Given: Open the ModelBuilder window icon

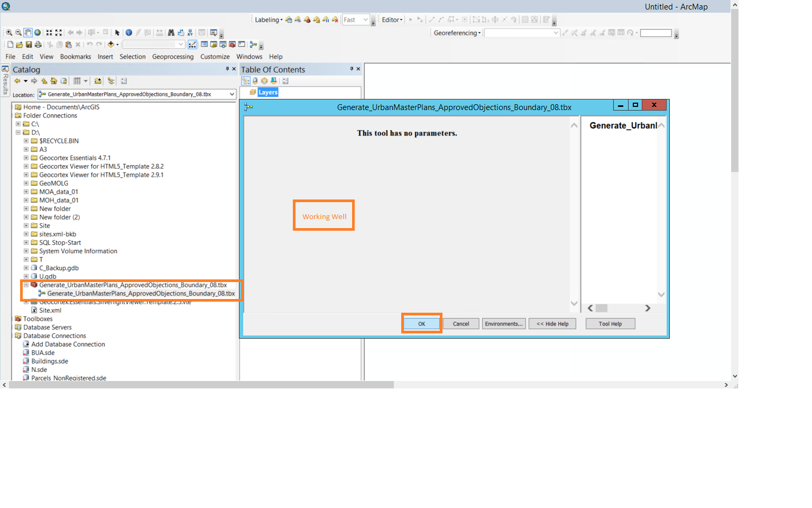Looking at the screenshot, I should 253,44.
